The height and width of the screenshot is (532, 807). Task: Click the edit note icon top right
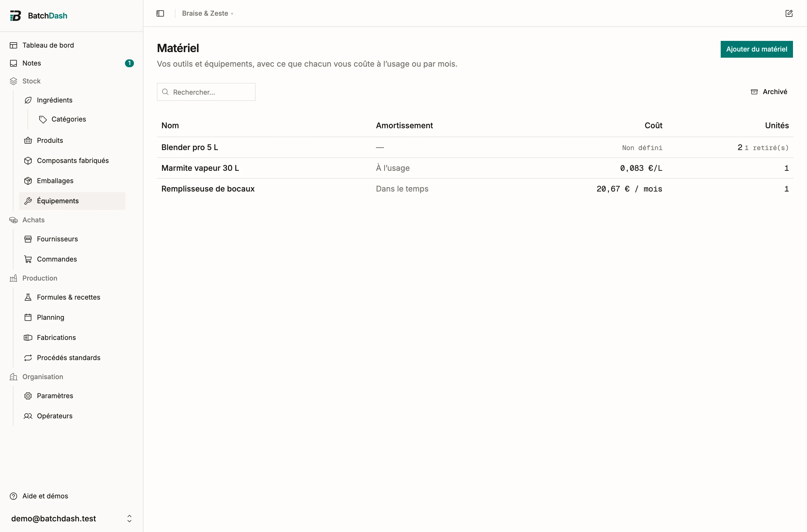(x=789, y=13)
